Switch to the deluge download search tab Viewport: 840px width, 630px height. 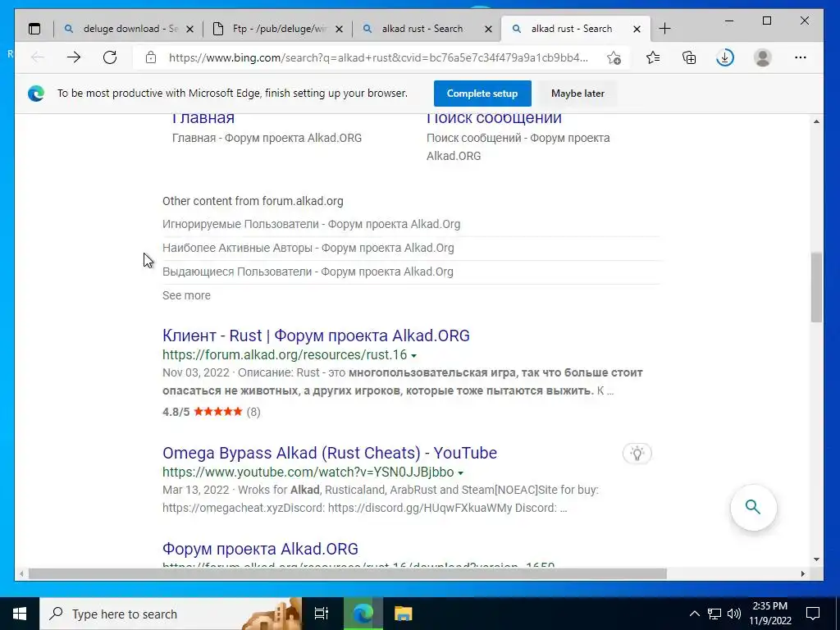tap(128, 29)
